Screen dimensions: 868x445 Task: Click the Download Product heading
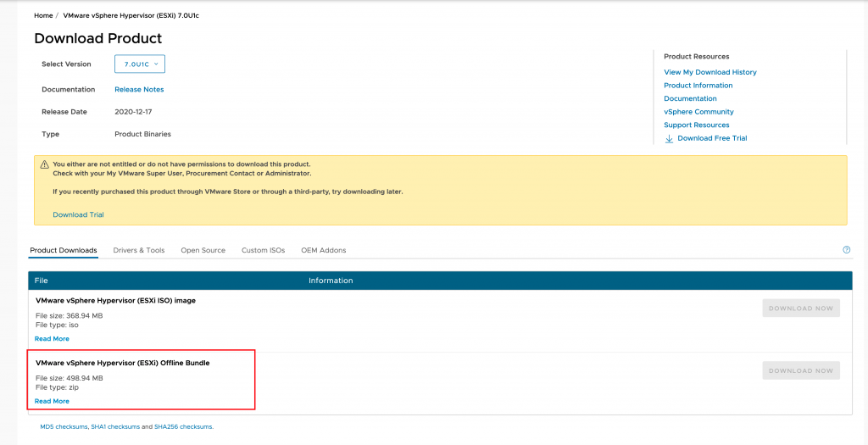(x=98, y=38)
